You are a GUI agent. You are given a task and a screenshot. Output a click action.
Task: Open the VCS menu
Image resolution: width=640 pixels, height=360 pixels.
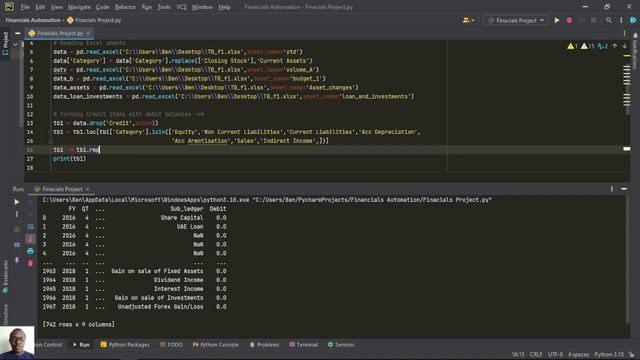pos(181,7)
